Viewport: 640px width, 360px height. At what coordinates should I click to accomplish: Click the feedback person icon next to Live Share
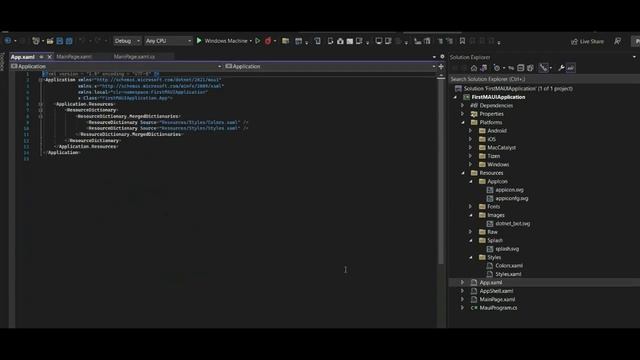point(618,41)
